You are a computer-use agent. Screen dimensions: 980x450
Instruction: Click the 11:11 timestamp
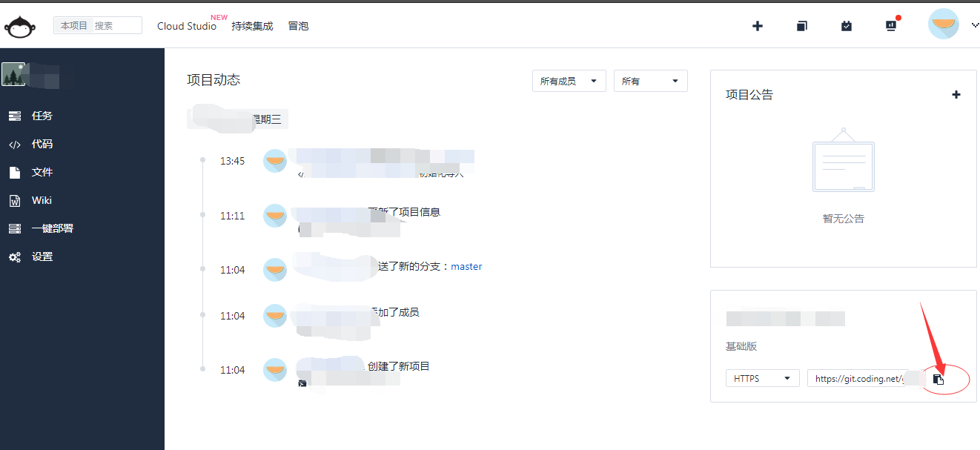[x=232, y=216]
